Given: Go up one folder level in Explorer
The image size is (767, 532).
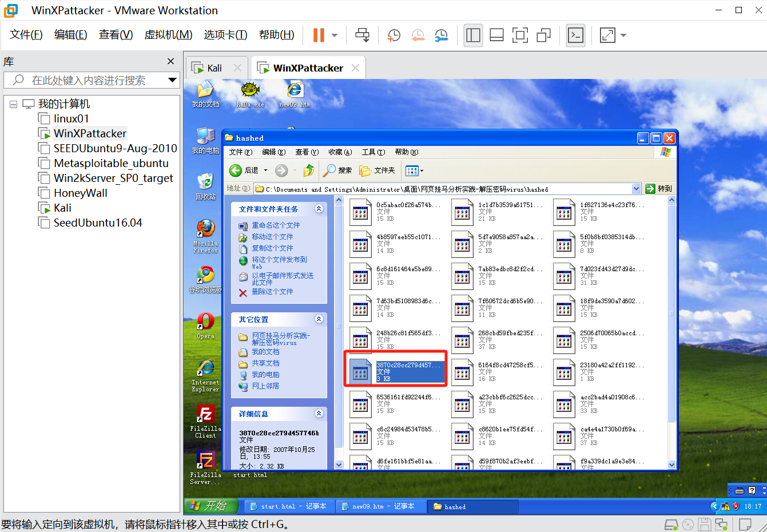Looking at the screenshot, I should pyautogui.click(x=309, y=170).
